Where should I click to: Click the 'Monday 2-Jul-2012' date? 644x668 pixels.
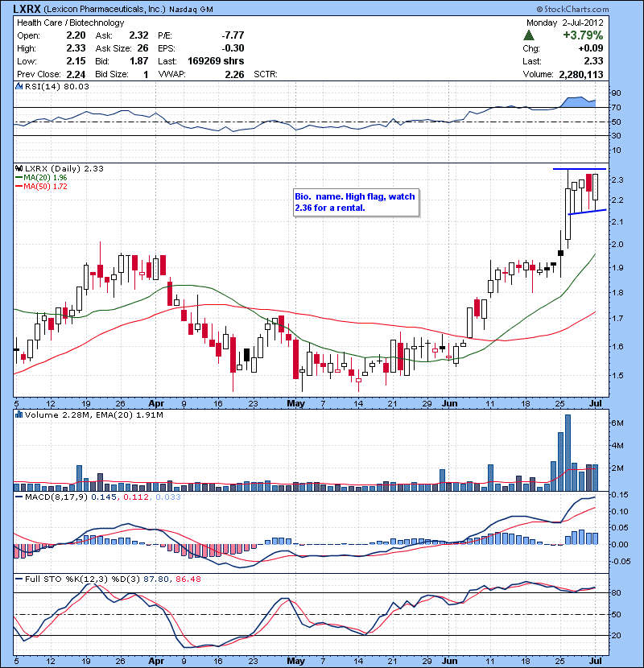[565, 23]
